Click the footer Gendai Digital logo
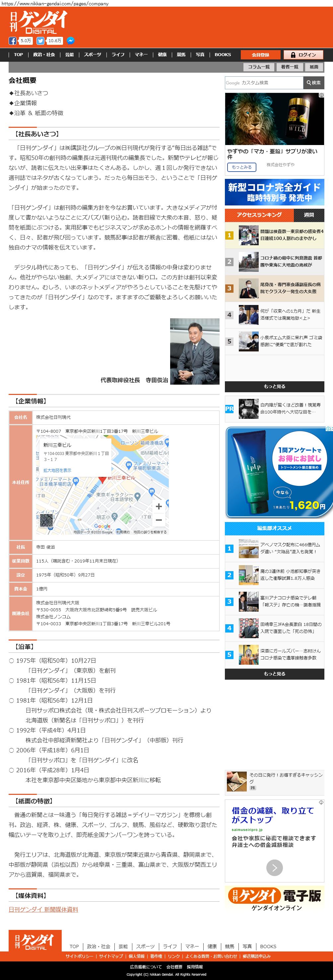The height and width of the screenshot is (980, 333). click(x=35, y=941)
